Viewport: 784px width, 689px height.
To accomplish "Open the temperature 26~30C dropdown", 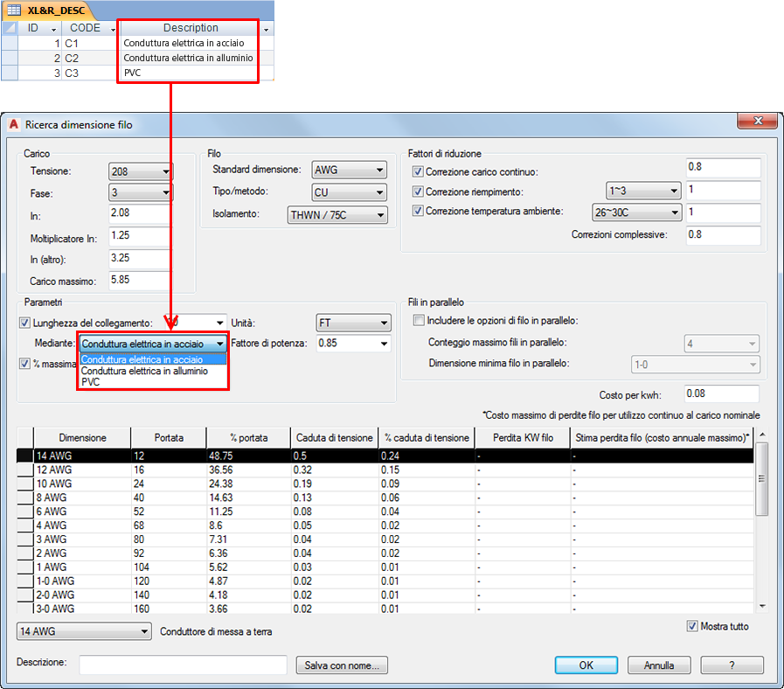I will click(636, 212).
